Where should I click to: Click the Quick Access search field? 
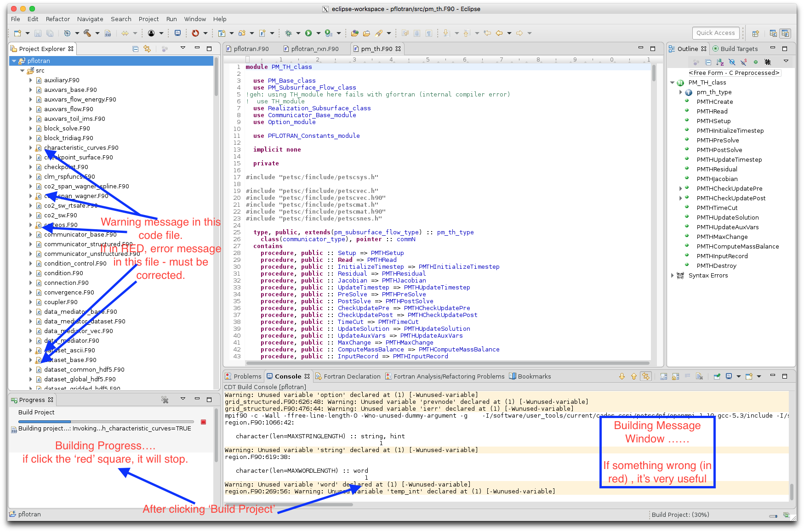click(x=715, y=33)
